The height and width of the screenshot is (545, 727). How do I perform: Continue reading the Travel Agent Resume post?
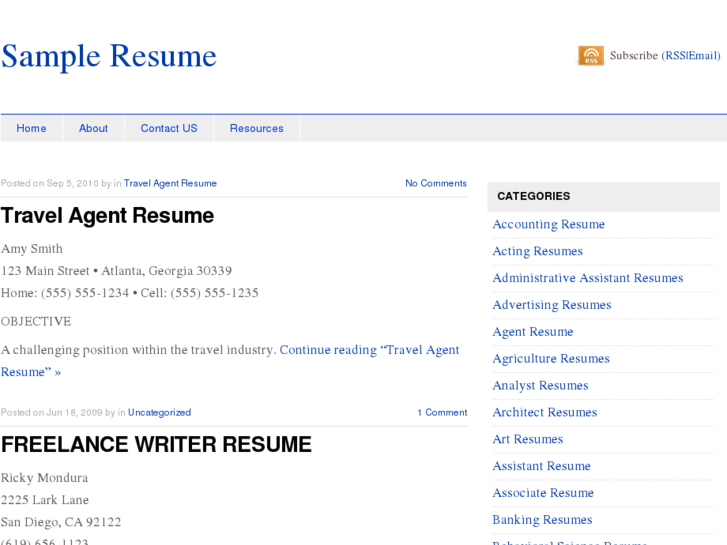tap(230, 361)
